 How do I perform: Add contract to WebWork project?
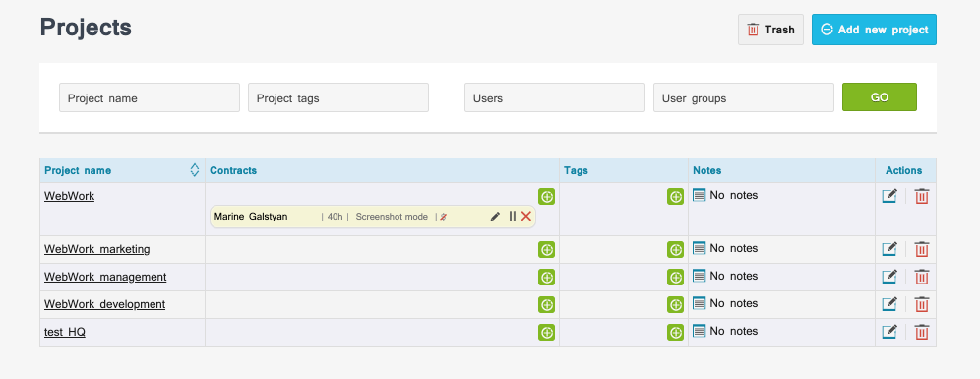pos(547,196)
